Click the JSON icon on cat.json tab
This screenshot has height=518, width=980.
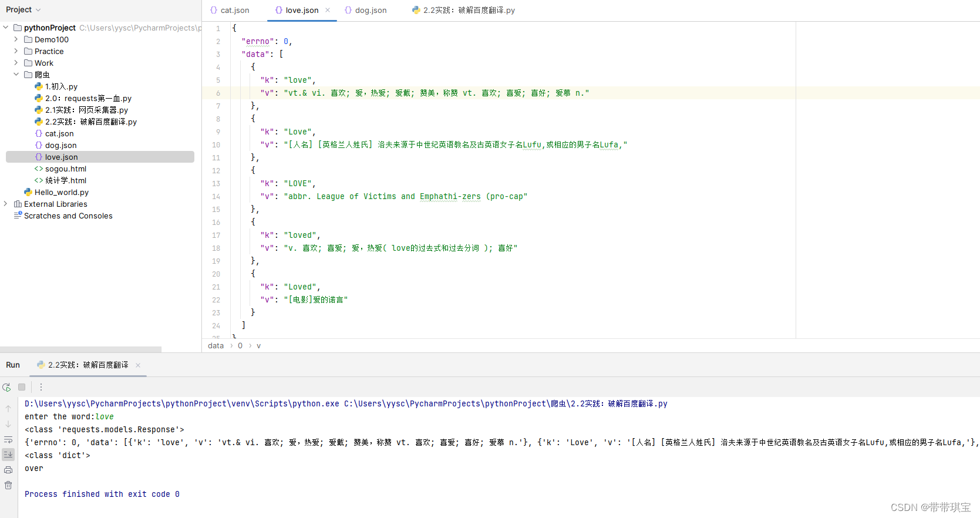click(214, 10)
